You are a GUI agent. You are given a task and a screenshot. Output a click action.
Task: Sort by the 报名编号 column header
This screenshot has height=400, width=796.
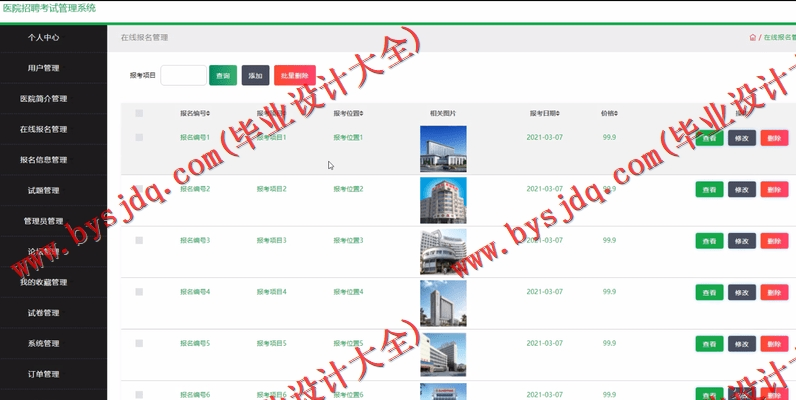pos(195,113)
